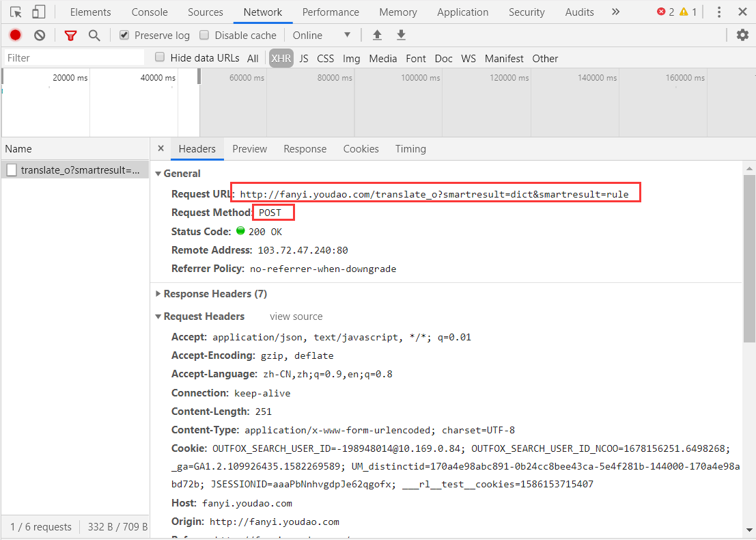Collapse the Request Headers section
This screenshot has height=540, width=756.
(158, 316)
